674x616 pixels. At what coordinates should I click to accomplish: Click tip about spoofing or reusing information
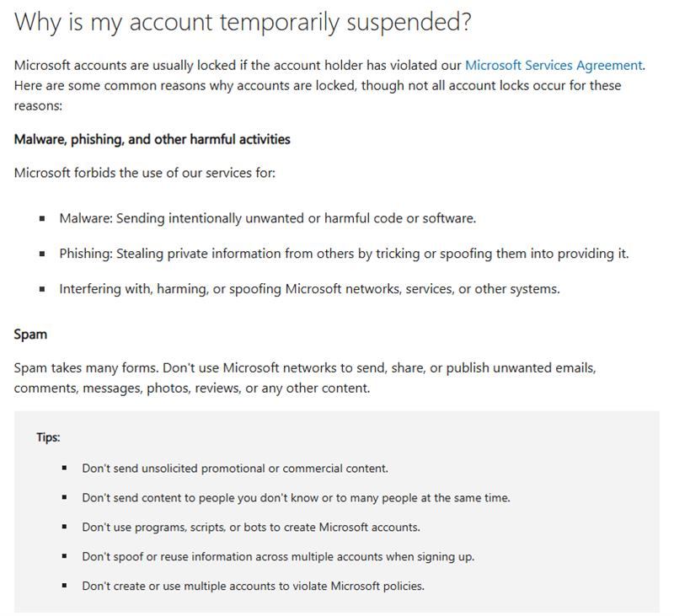click(x=278, y=557)
